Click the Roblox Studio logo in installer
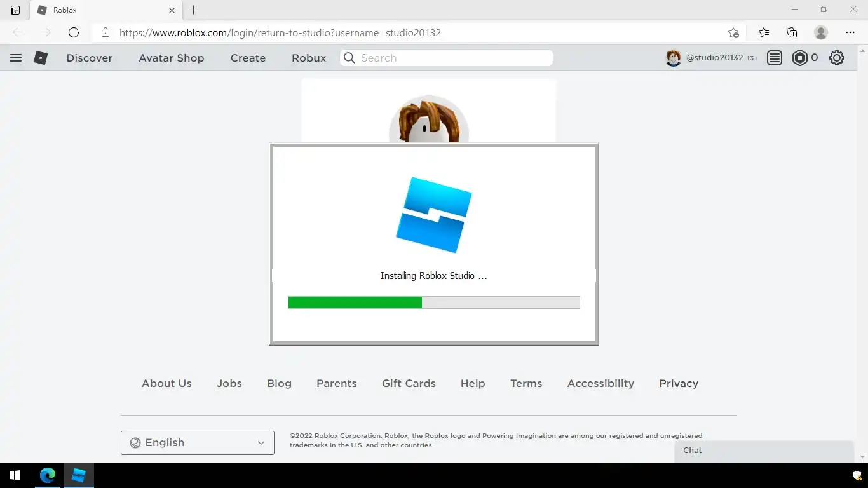This screenshot has height=488, width=868. 434,215
